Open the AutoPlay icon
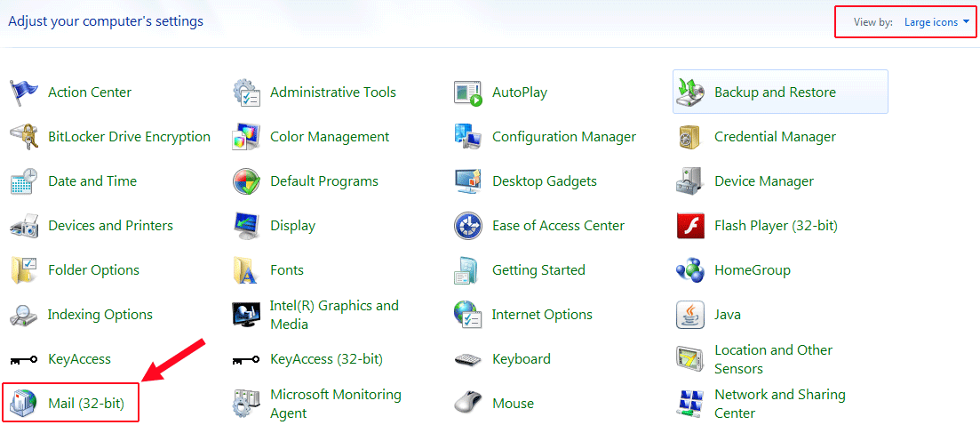The image size is (980, 425). pos(469,92)
